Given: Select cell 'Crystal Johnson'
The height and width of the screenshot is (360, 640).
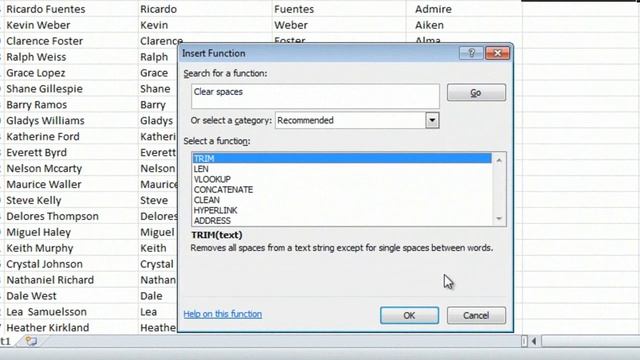Looking at the screenshot, I should coord(71,264).
